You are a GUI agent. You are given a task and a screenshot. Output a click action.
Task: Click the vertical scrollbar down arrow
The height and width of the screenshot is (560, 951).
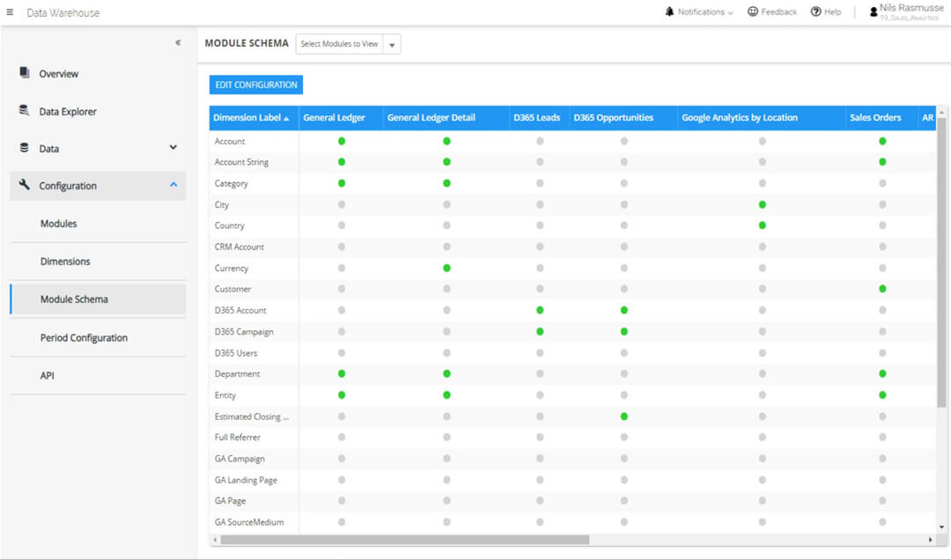pyautogui.click(x=941, y=527)
